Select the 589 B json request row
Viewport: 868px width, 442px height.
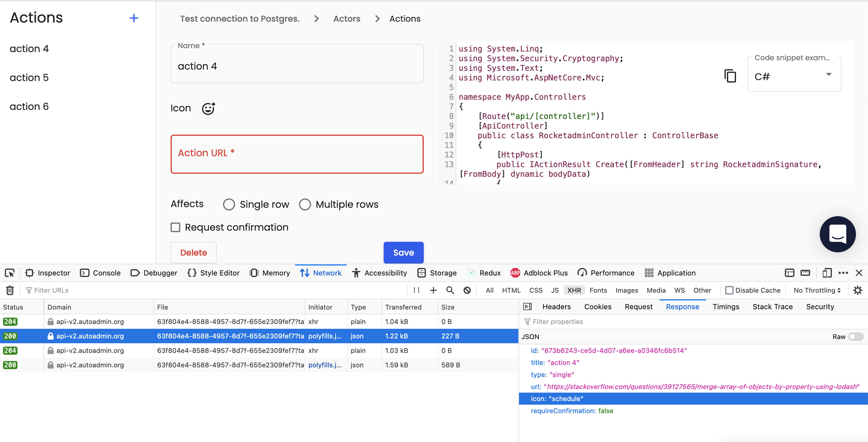(259, 365)
